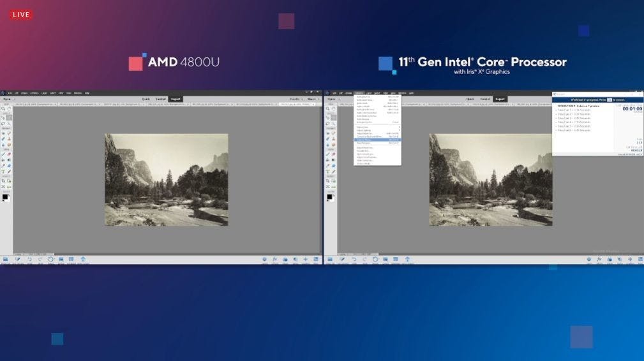Click the Undo icon in the AMD window
This screenshot has width=644, height=361.
[29, 259]
